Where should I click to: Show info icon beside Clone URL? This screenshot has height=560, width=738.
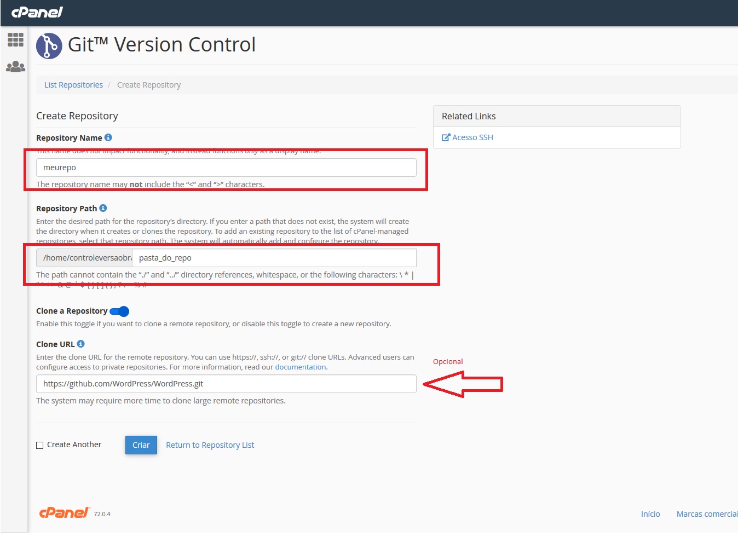pos(80,344)
